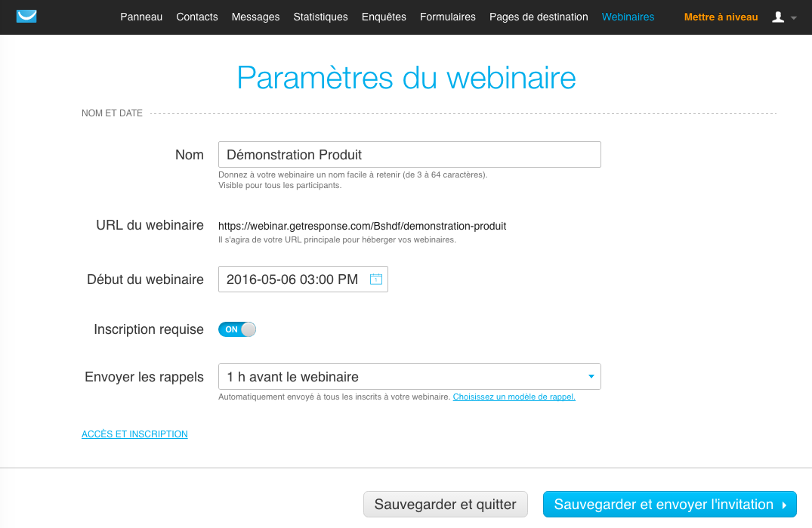The image size is (812, 528).
Task: Open the Envoyer les rappels dropdown
Action: tap(409, 377)
